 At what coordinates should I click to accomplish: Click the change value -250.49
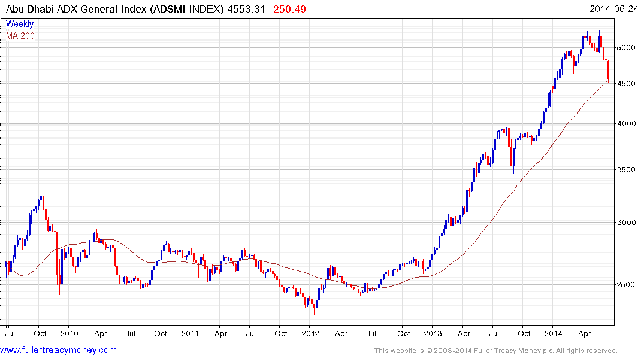coord(288,9)
